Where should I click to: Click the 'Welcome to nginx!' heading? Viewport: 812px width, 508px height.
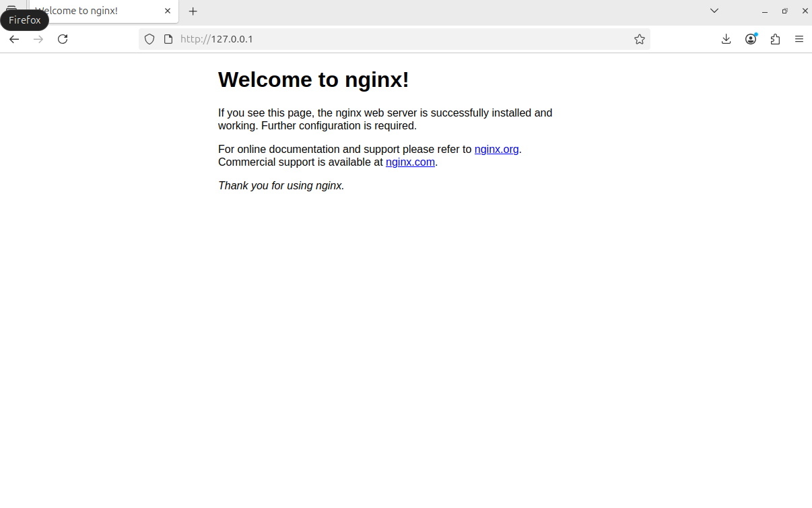[x=314, y=80]
